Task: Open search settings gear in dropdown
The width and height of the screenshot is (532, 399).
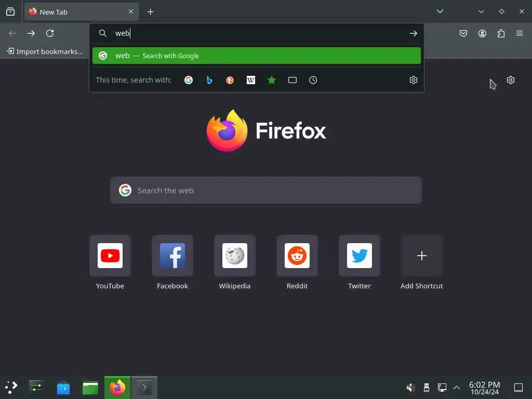Action: tap(413, 80)
